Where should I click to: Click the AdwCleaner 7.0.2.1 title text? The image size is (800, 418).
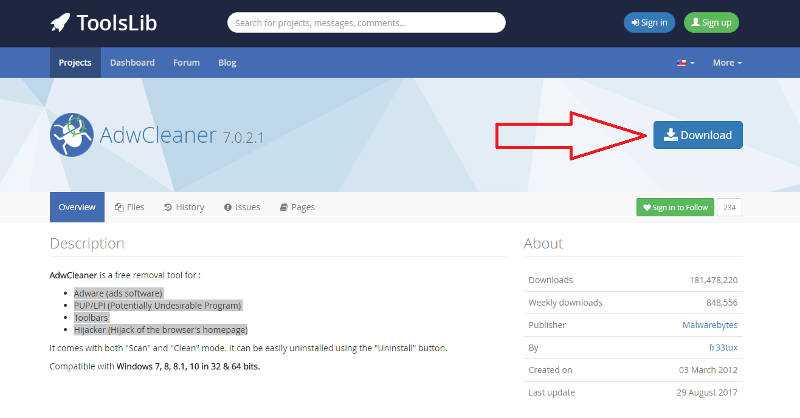[182, 135]
